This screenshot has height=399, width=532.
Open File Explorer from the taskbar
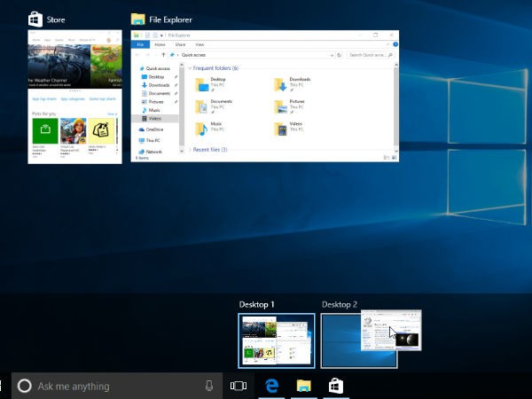click(304, 386)
